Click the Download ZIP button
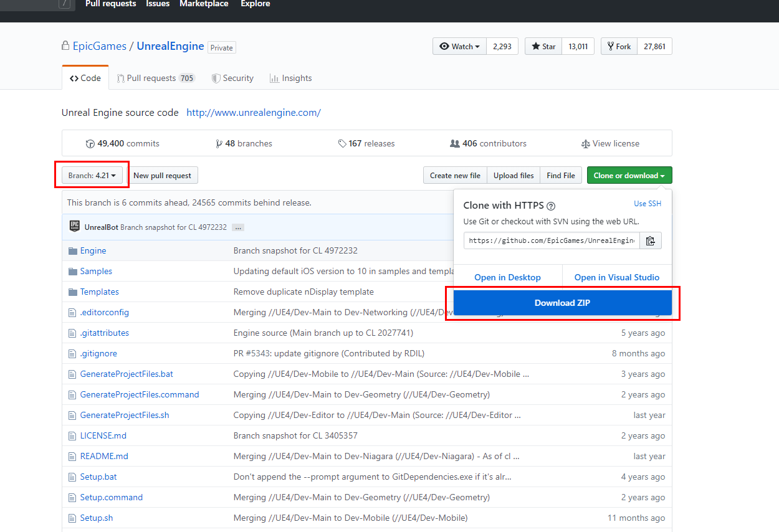 (562, 303)
